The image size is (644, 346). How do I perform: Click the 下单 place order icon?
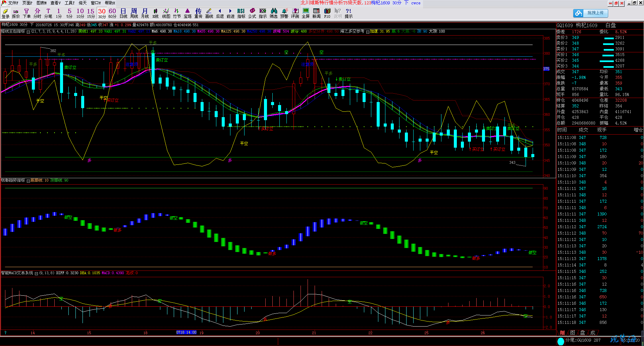(x=26, y=13)
